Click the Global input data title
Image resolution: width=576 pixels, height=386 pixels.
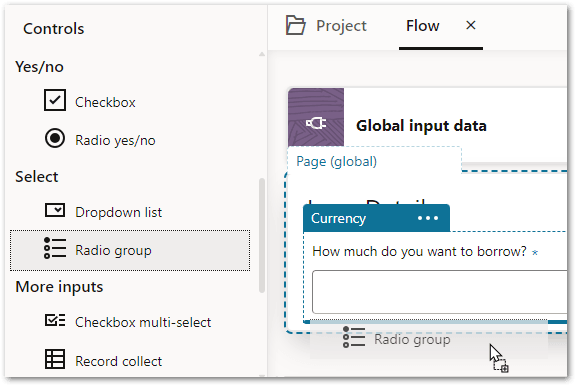pyautogui.click(x=421, y=126)
